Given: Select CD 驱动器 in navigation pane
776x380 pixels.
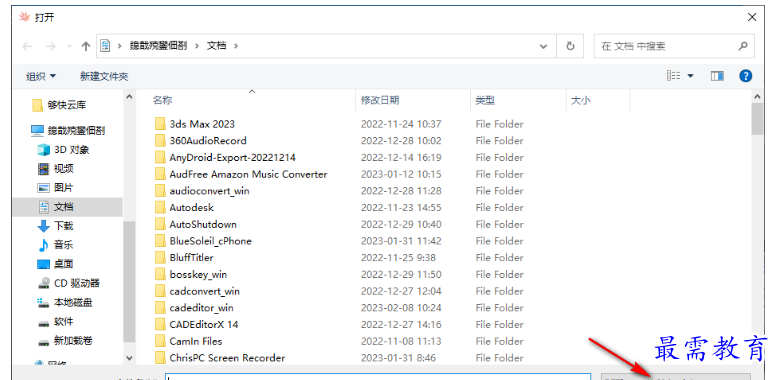Looking at the screenshot, I should point(68,283).
